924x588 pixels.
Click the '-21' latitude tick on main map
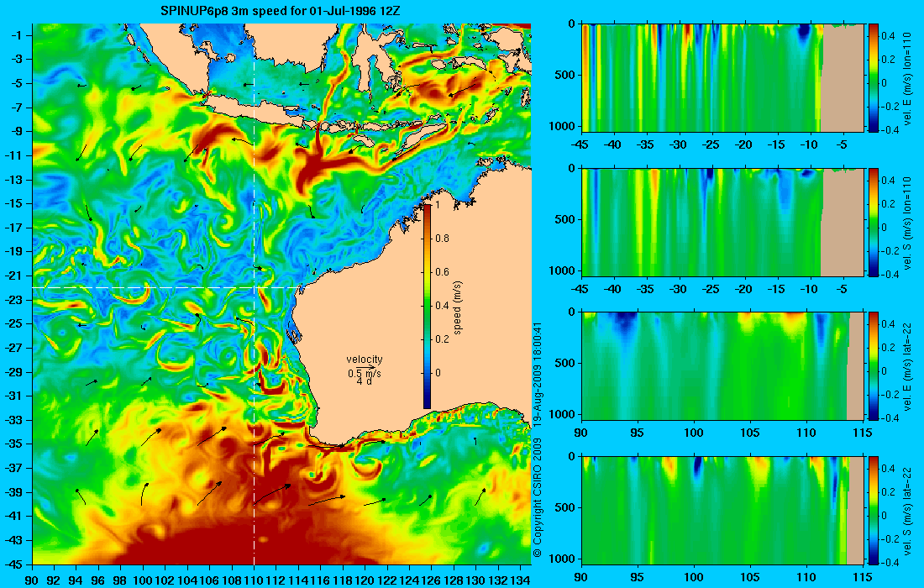(13, 276)
